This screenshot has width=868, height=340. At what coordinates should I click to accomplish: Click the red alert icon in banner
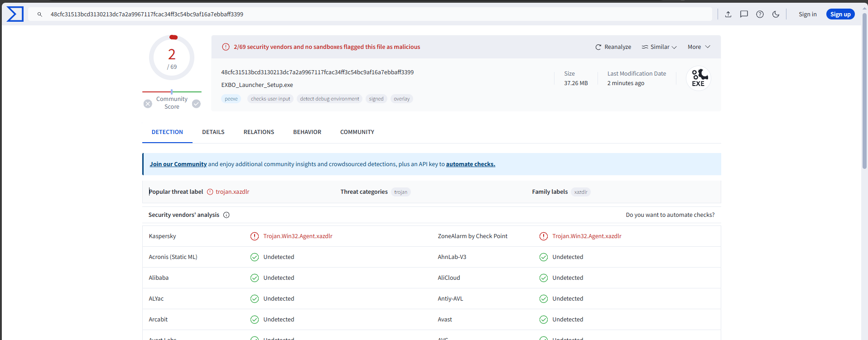pyautogui.click(x=226, y=47)
